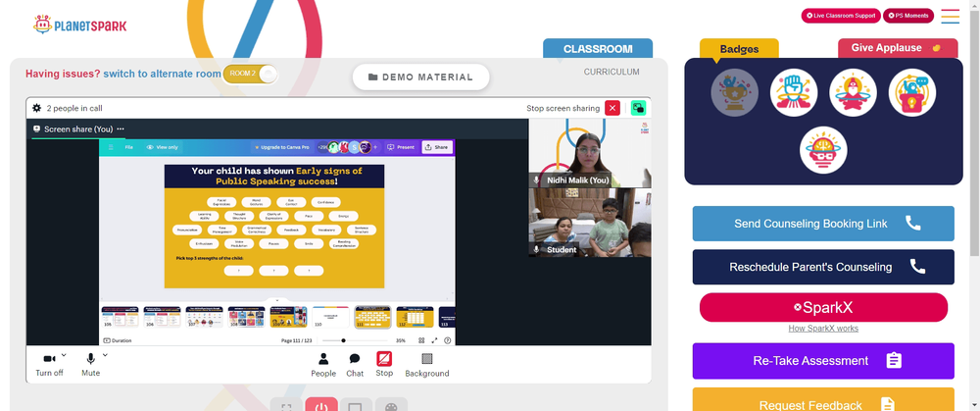Mute the microphone

[x=90, y=364]
